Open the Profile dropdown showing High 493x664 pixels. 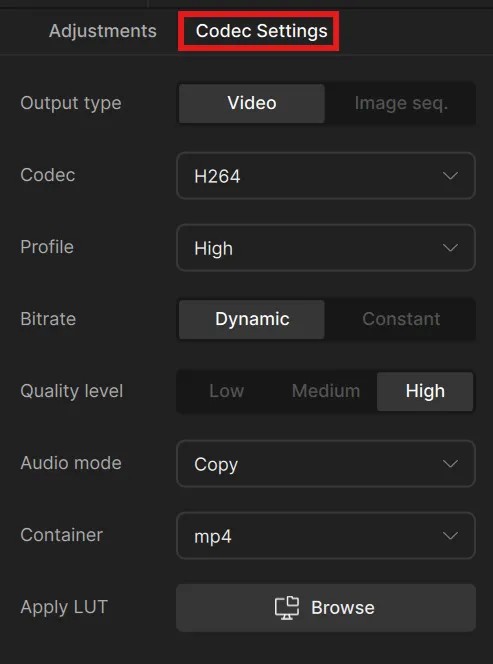tap(326, 248)
